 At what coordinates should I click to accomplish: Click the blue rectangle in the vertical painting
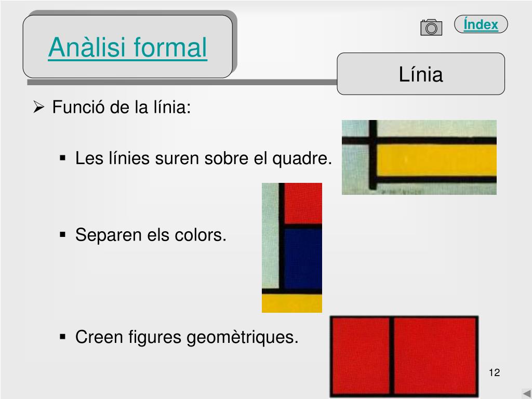(x=303, y=259)
